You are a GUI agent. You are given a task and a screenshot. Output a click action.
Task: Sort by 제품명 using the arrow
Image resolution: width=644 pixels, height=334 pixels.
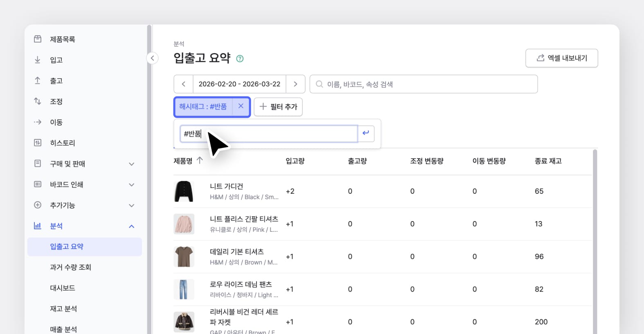coord(200,160)
